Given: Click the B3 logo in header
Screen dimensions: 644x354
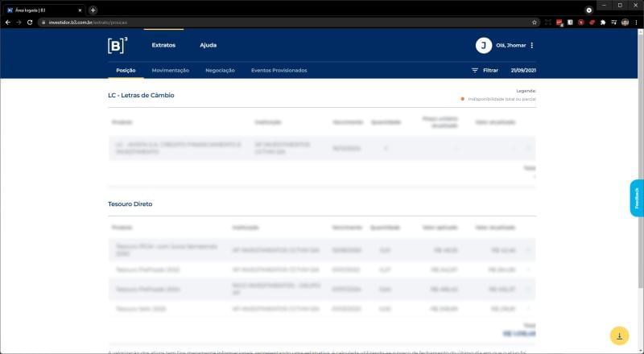Looking at the screenshot, I should [x=118, y=45].
